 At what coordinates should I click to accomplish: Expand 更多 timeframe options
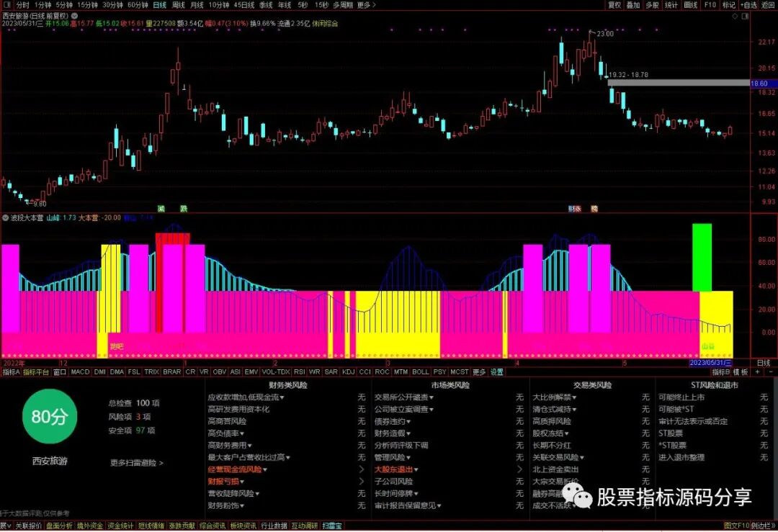(x=366, y=5)
